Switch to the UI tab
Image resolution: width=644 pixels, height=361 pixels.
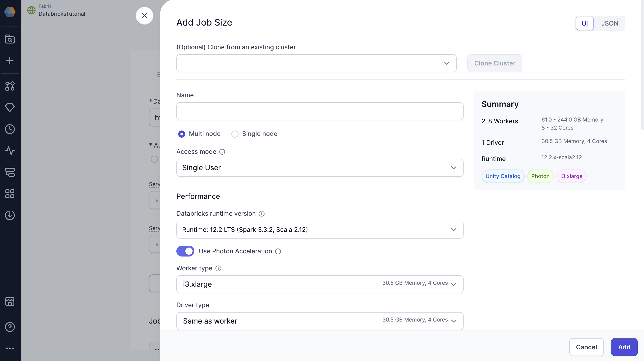click(x=585, y=23)
